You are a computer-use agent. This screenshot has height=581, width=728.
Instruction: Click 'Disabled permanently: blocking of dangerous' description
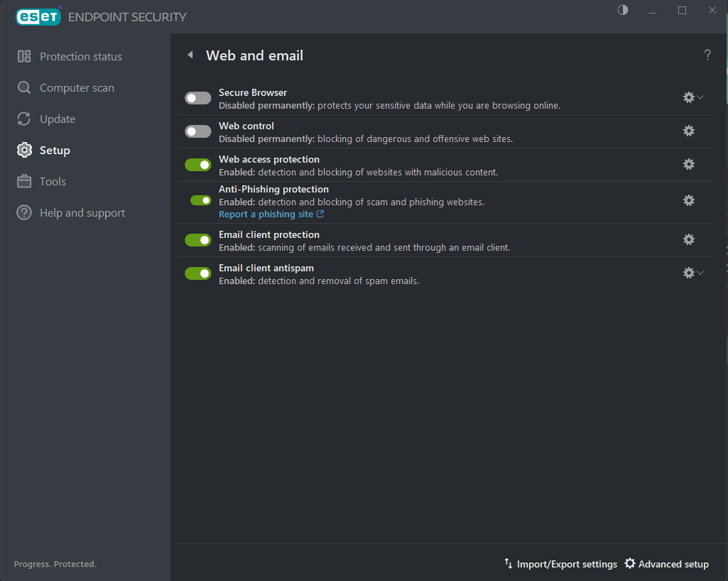(x=365, y=139)
